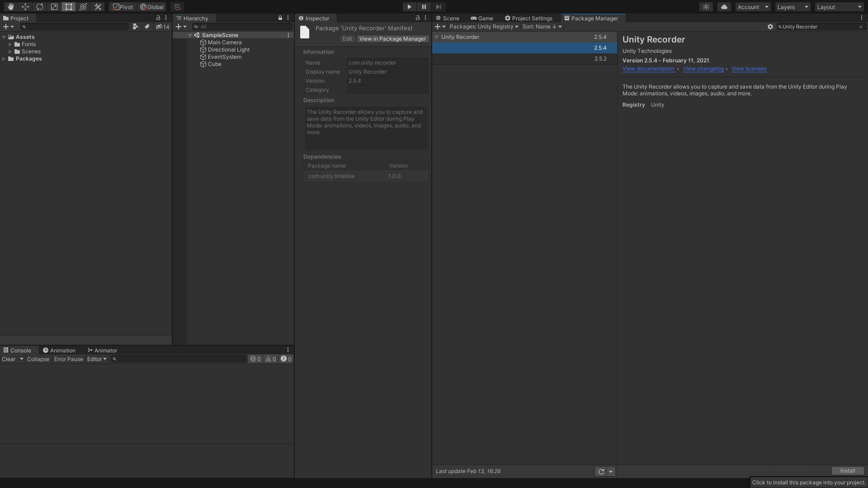
Task: Lock the Hierarchy panel
Action: (280, 18)
